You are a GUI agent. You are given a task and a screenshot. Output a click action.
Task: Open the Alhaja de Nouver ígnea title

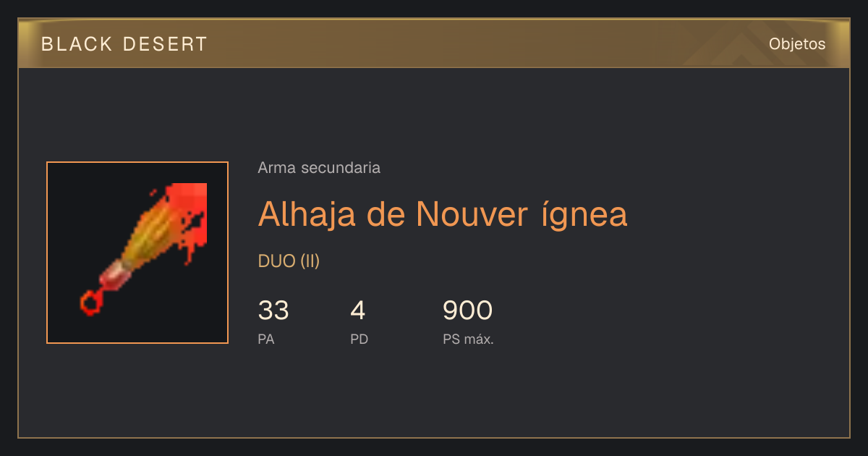pyautogui.click(x=443, y=214)
